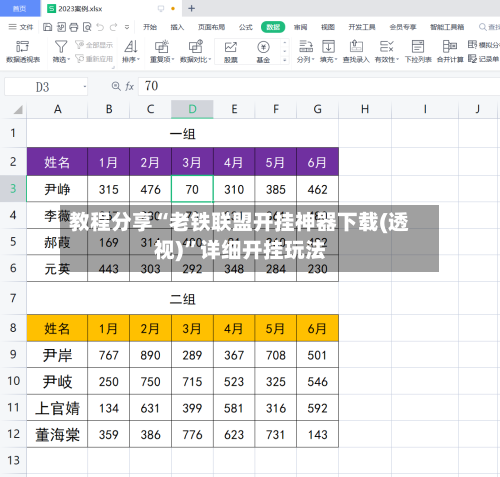Screen dimensions: 500x477
Task: Expand the 重复项 duplicates dropdown
Action: pos(173,60)
